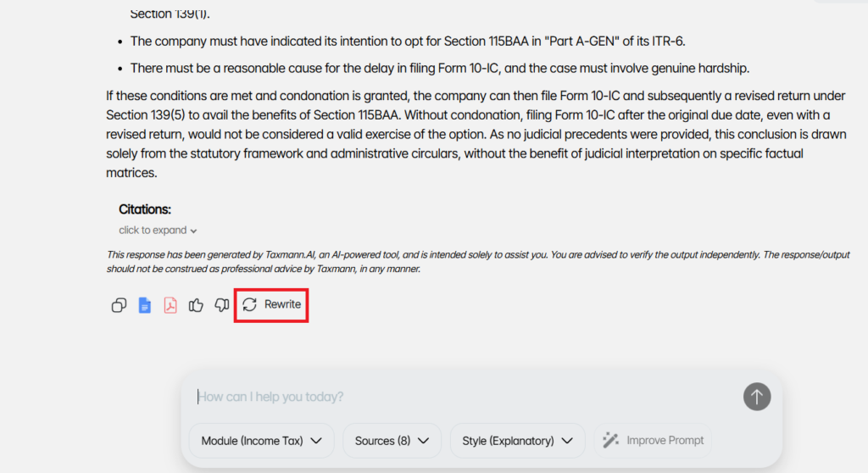Screen dimensions: 868x473
Task: Open the Style (Explanatory) dropdown
Action: [x=517, y=441]
